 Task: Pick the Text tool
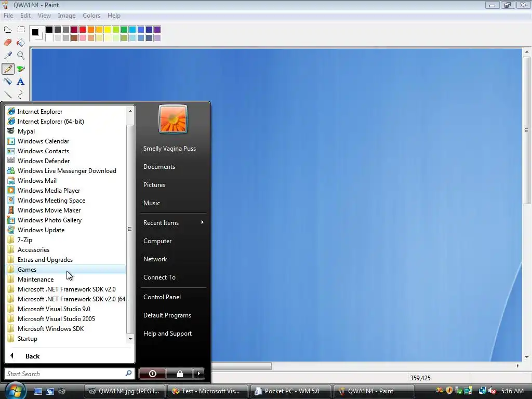21,82
